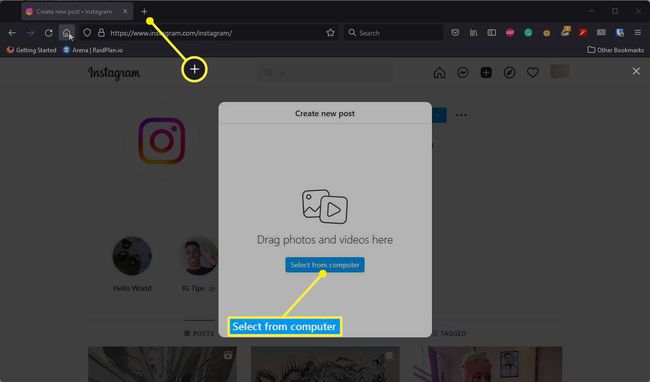Viewport: 650px width, 382px height.
Task: Click the blue dropdown button beside options
Action: pyautogui.click(x=439, y=115)
